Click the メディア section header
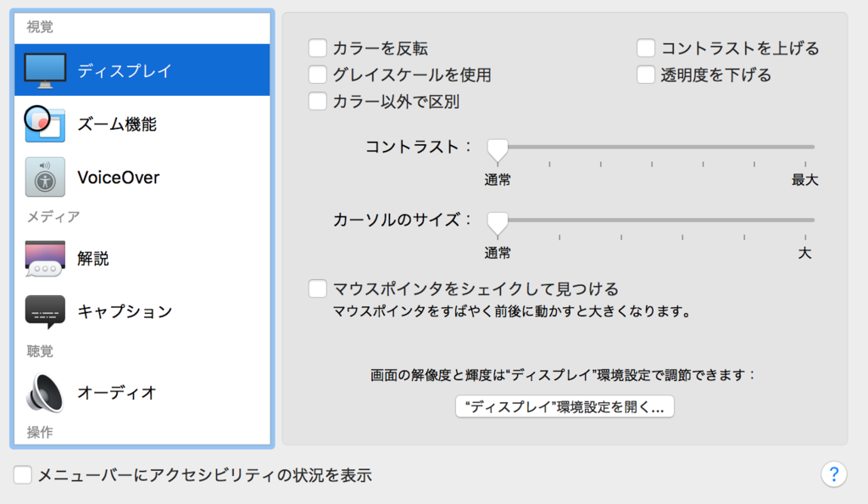The height and width of the screenshot is (504, 868). (53, 216)
